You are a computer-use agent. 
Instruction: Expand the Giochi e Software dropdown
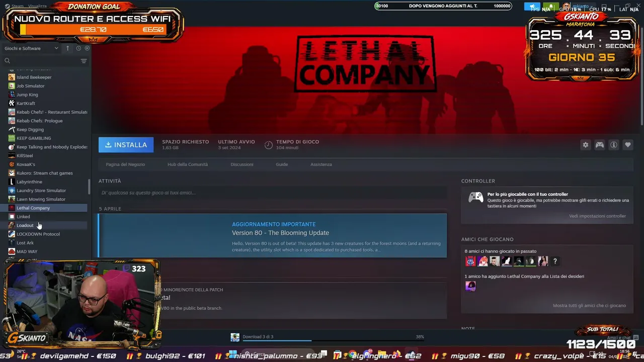click(x=32, y=48)
